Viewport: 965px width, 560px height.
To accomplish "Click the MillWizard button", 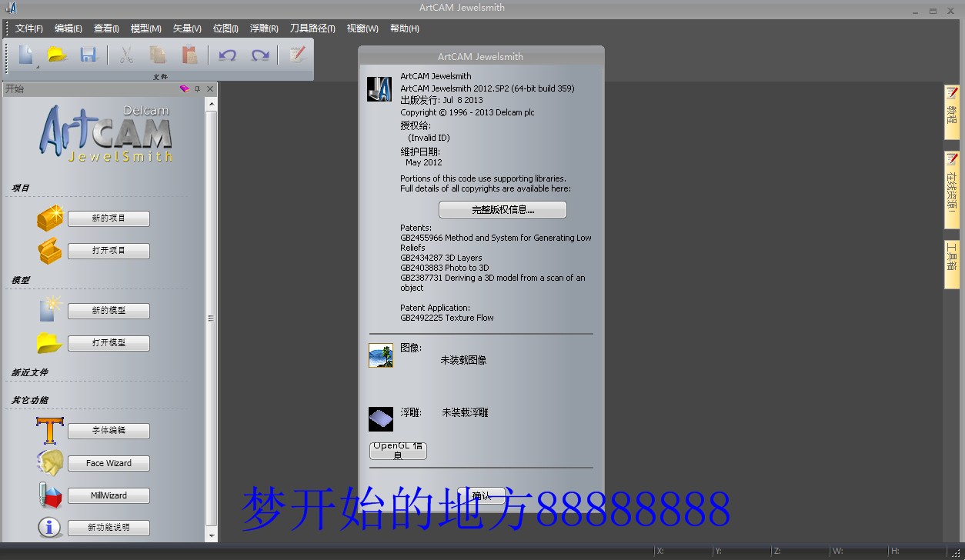I will [109, 495].
